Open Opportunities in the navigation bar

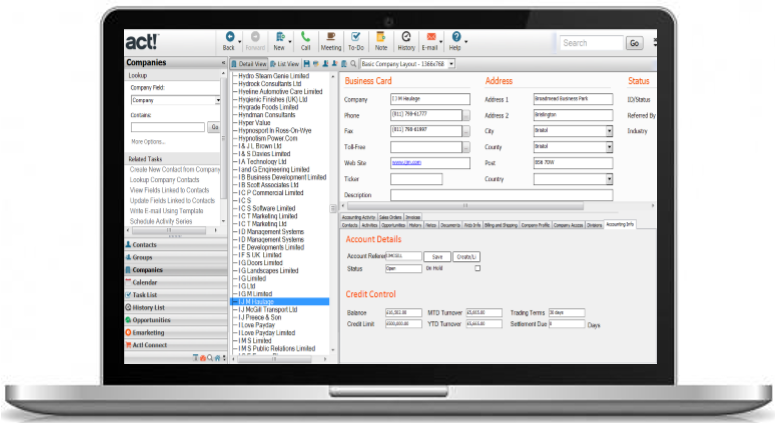point(176,320)
